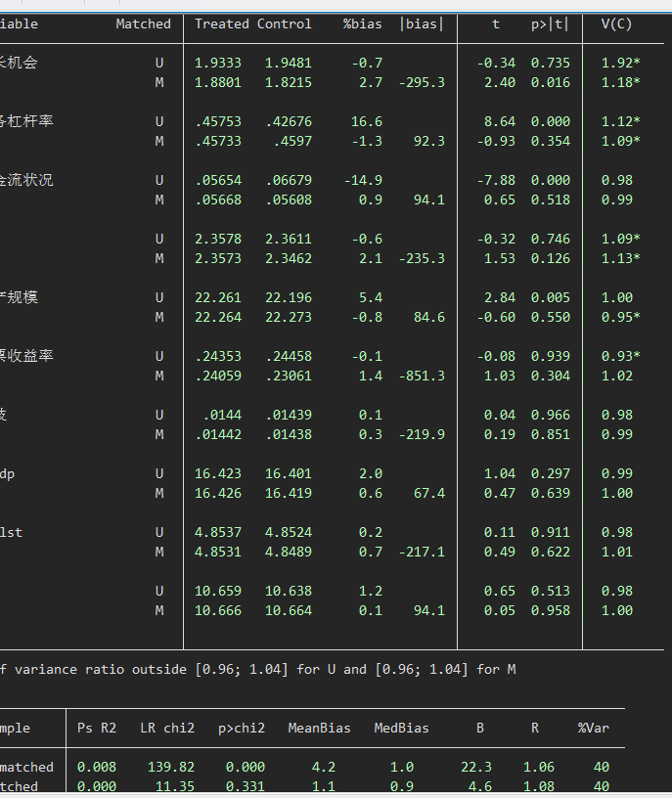The image size is (672, 798).
Task: Select treated value .45753
Action: (218, 121)
